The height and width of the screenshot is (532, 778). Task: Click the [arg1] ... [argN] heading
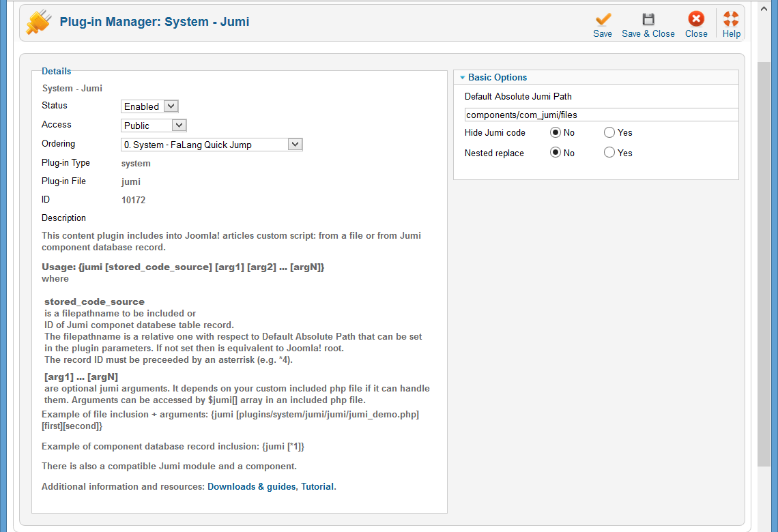81,377
